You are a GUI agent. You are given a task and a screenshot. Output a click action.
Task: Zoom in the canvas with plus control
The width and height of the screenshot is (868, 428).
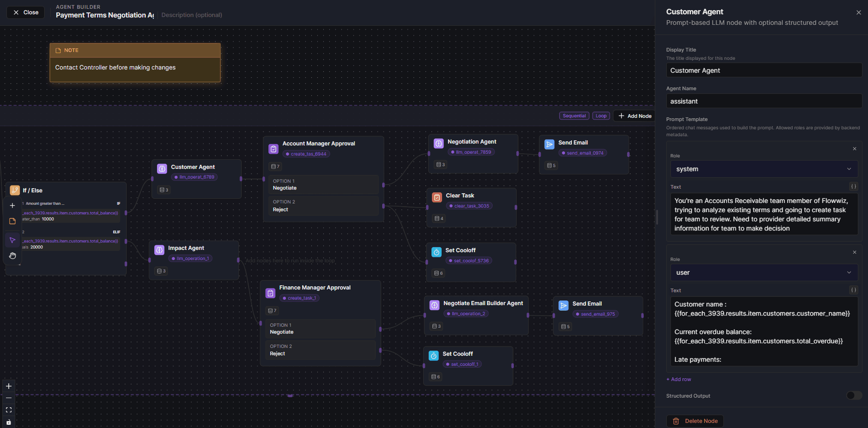[9, 386]
